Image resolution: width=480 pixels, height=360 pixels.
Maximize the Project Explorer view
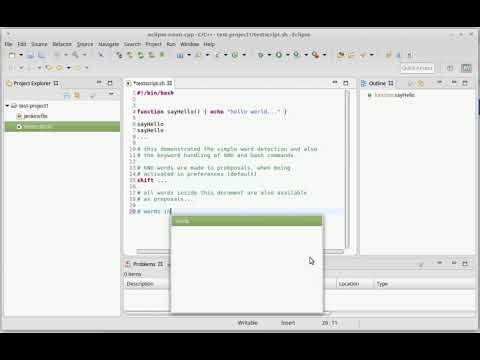[x=110, y=83]
